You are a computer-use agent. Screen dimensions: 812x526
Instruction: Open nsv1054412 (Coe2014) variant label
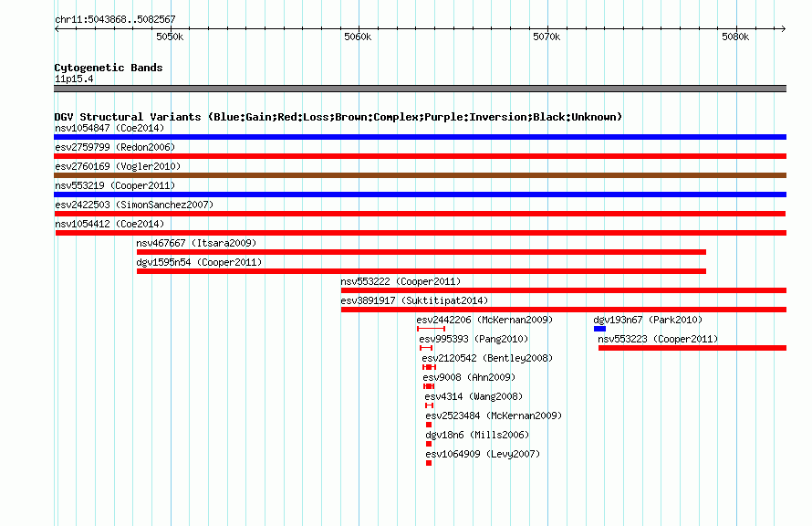tap(109, 224)
